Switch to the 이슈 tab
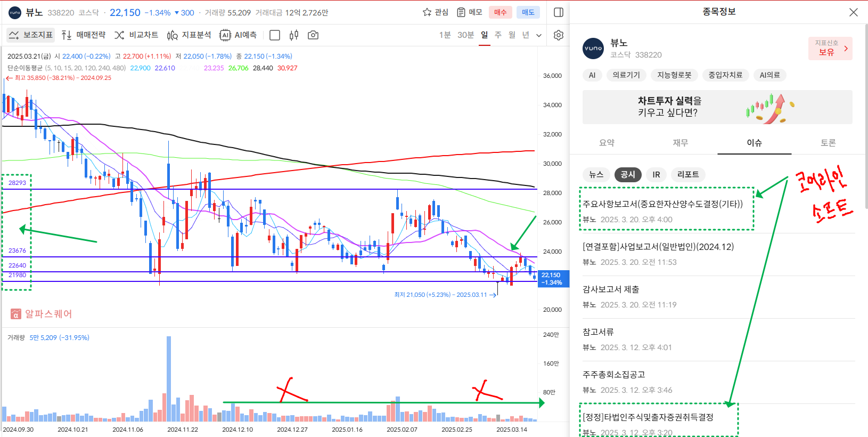Viewport: 868px width, 437px height. click(755, 143)
